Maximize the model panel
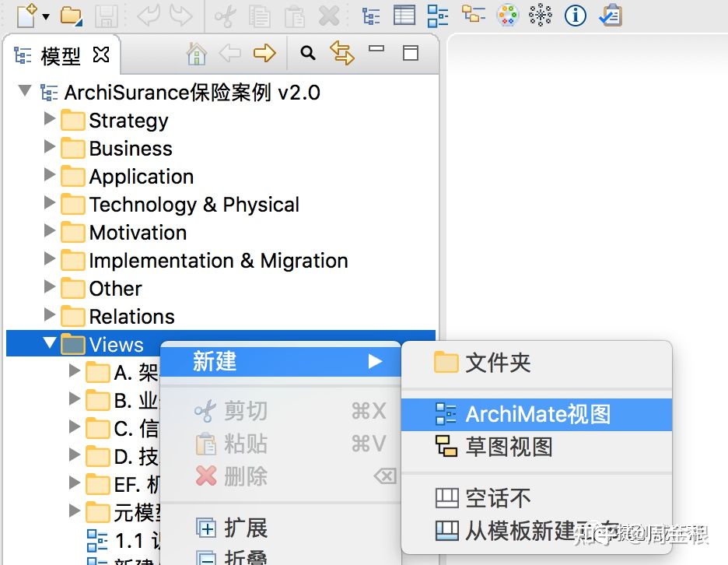Image resolution: width=728 pixels, height=565 pixels. coord(411,53)
